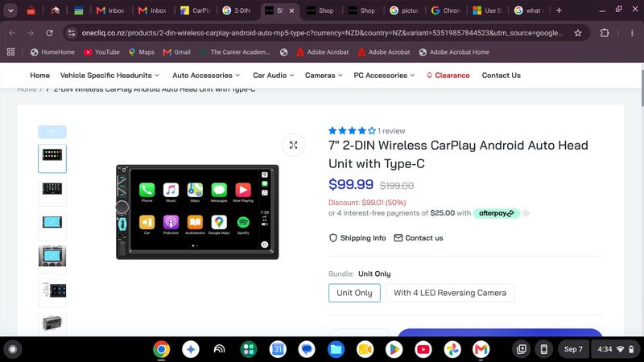
Task: Open the Gmail app from the shelf
Action: point(481,349)
